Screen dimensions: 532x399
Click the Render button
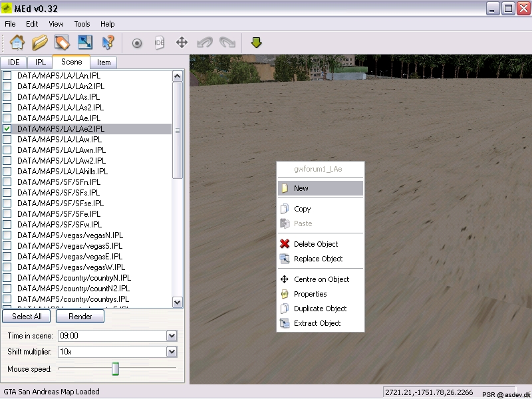(x=80, y=317)
